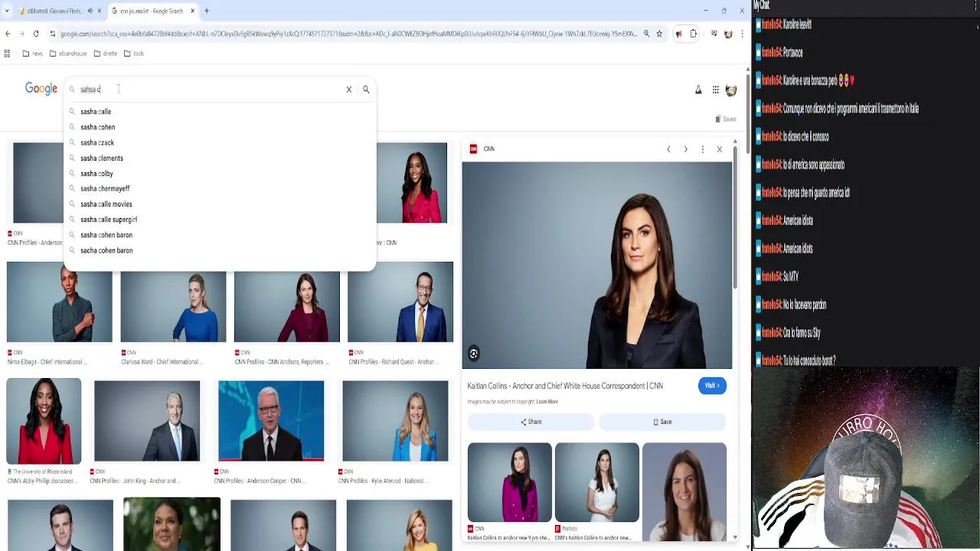Close the first browser tab
980x551 pixels.
click(x=100, y=11)
